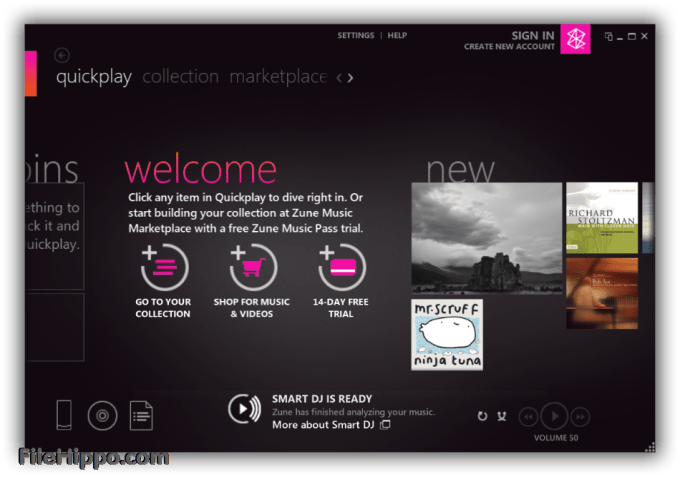The height and width of the screenshot is (477, 680).
Task: Open the orange-brown album thumbnail
Action: 602,293
